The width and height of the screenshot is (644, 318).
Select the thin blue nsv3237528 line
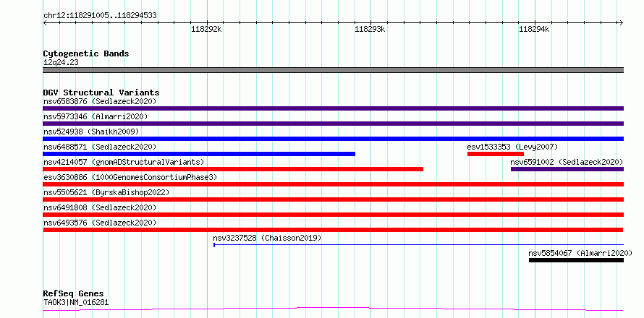pyautogui.click(x=418, y=245)
